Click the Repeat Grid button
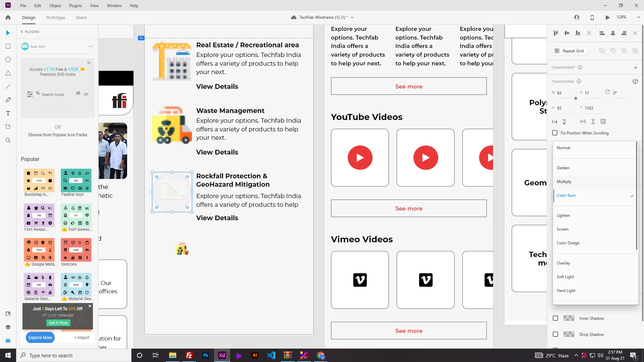This screenshot has width=644, height=362. [x=570, y=51]
